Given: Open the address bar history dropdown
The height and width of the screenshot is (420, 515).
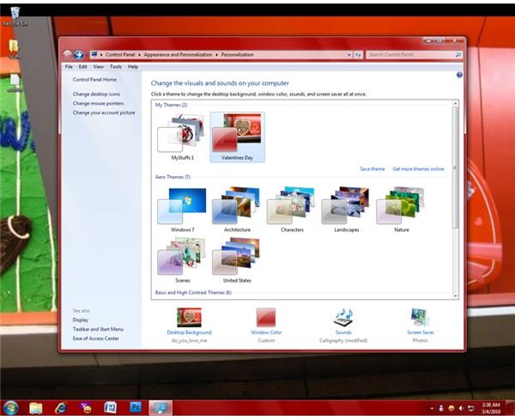Looking at the screenshot, I should 349,55.
